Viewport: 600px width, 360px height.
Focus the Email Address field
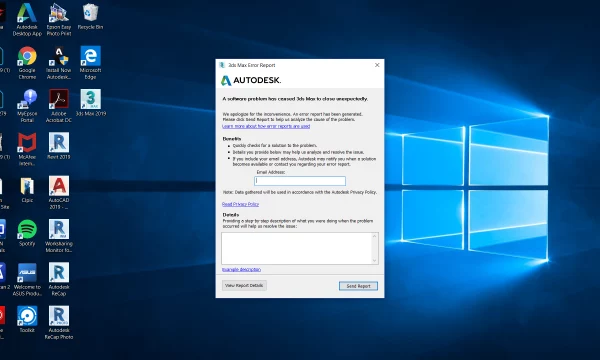(300, 181)
